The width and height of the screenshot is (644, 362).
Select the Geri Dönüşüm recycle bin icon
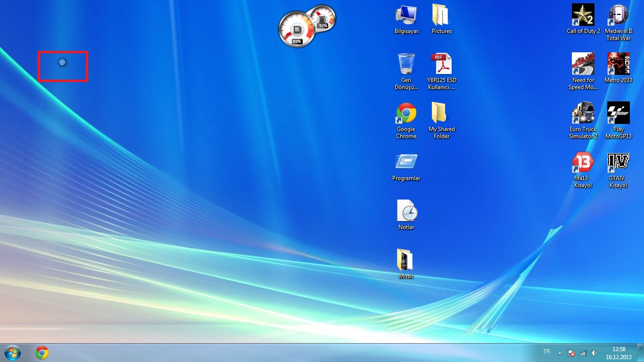[406, 72]
